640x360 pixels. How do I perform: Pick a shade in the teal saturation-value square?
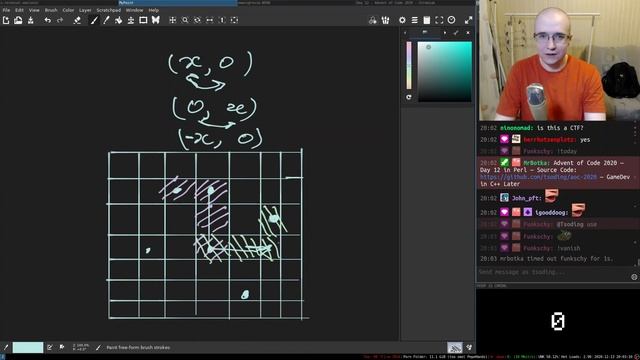pyautogui.click(x=444, y=71)
